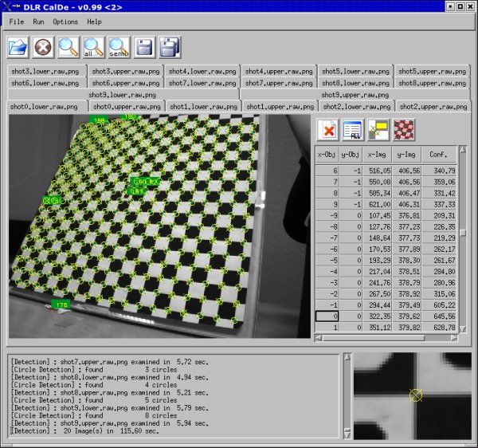Open the File menu
478x448 pixels.
[17, 22]
